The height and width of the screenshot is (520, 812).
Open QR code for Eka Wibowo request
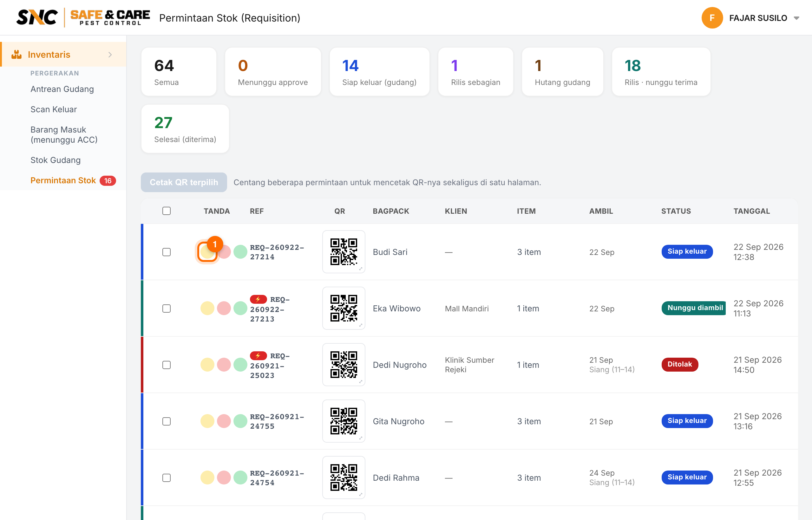(344, 308)
